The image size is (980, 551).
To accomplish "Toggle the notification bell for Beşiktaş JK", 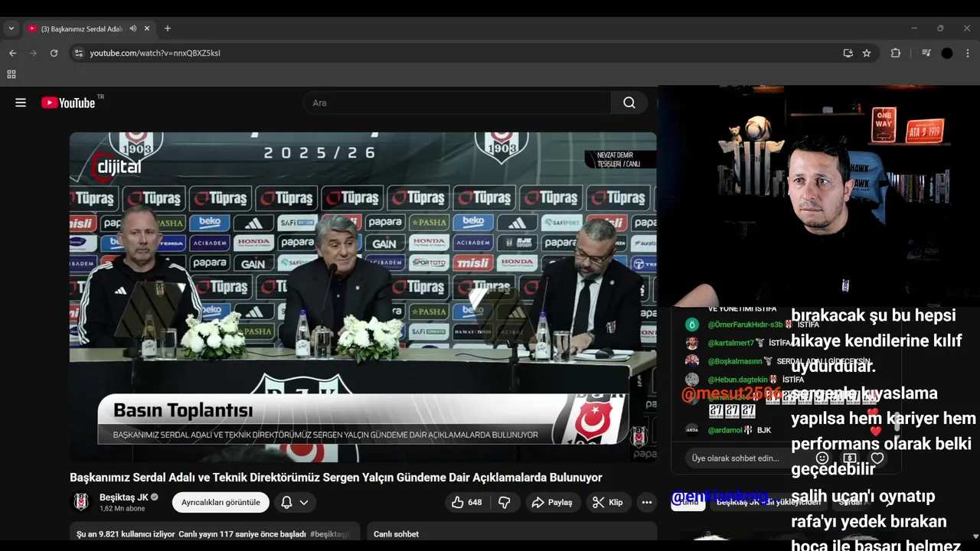I will 286,502.
